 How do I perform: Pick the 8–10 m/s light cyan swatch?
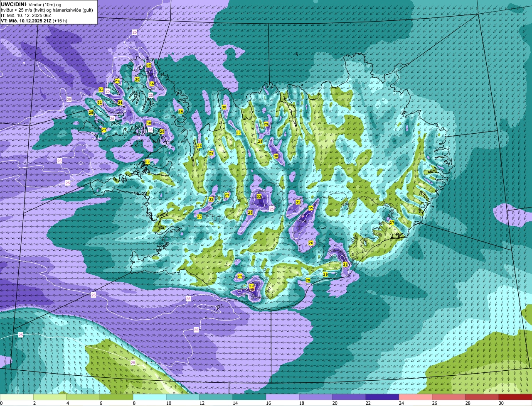pos(150,397)
